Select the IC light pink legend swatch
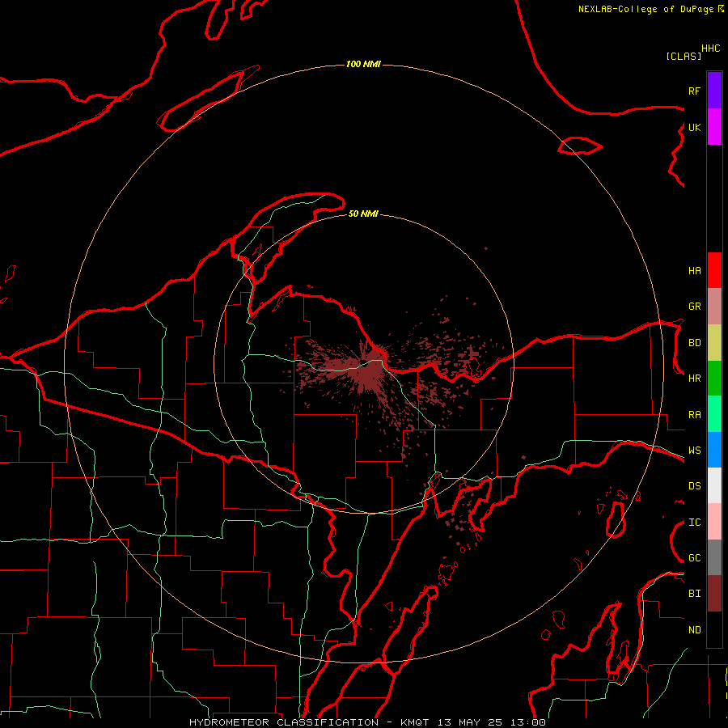This screenshot has height=728, width=728. point(714,522)
